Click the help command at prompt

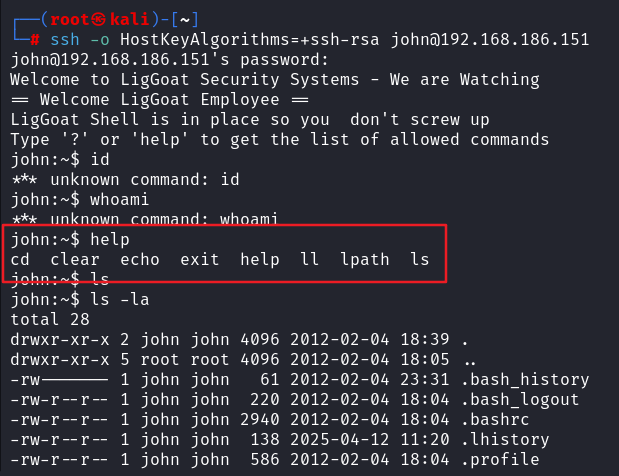point(110,240)
